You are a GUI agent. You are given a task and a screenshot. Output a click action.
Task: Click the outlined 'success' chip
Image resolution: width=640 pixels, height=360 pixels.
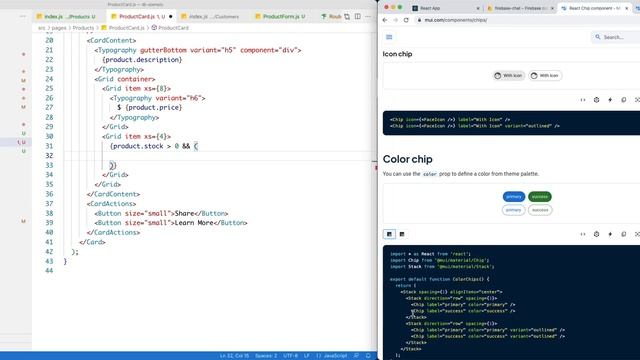point(540,210)
